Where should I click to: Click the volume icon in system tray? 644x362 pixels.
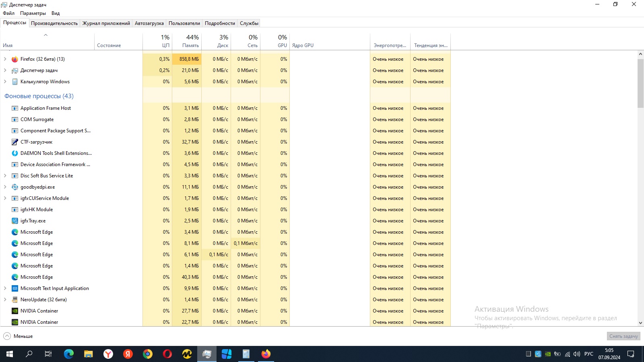577,354
